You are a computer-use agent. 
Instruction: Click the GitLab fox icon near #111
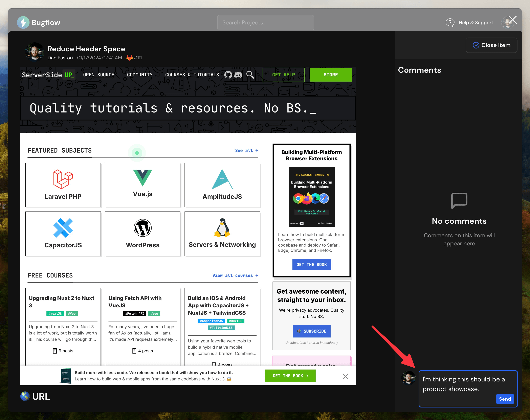point(129,58)
